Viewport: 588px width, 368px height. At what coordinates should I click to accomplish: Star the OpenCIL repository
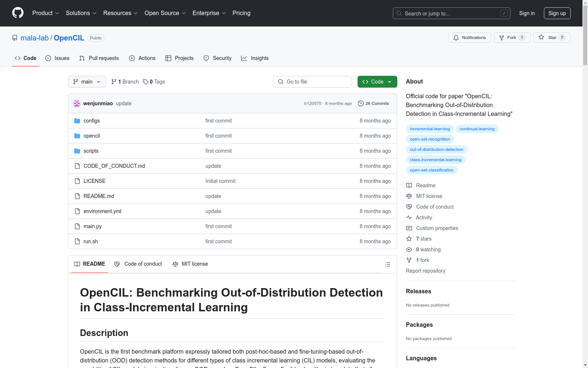coord(552,38)
